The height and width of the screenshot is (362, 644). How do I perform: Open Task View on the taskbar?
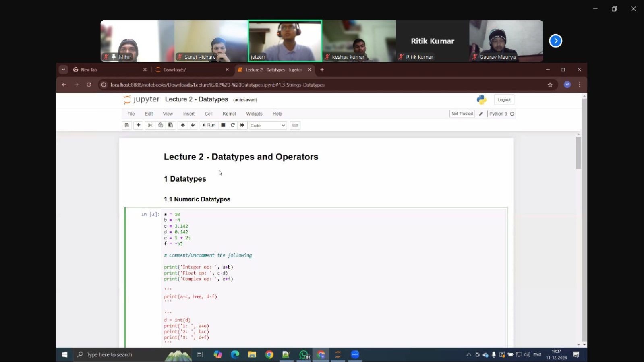point(200,354)
